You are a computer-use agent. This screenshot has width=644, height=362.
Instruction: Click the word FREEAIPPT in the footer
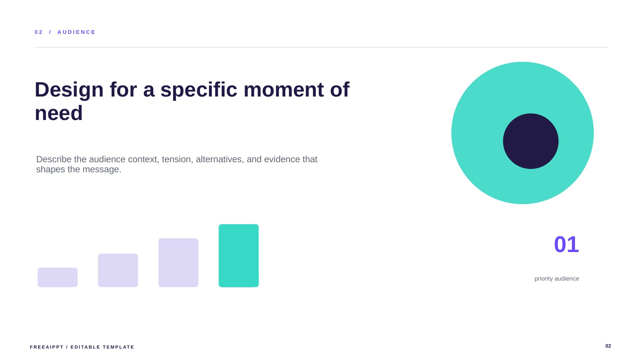click(47, 347)
